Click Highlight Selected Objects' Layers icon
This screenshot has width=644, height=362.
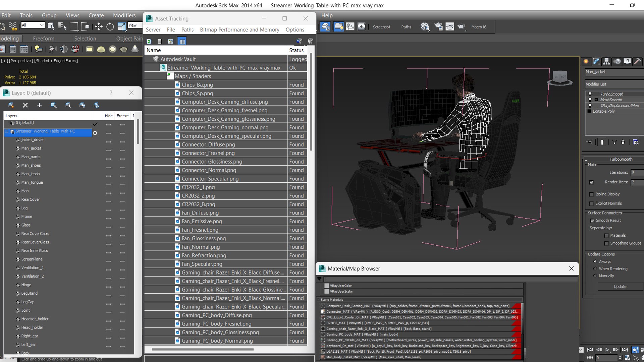pyautogui.click(x=68, y=105)
